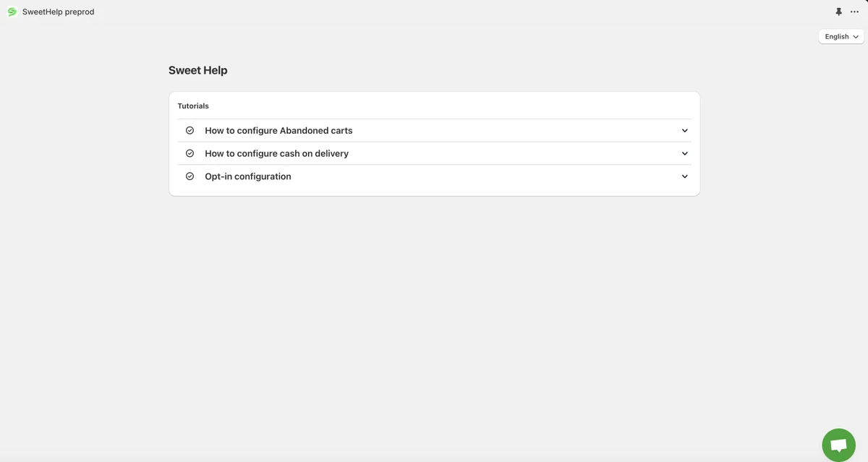Expand Opt-in configuration chevron
868x462 pixels.
tap(684, 176)
